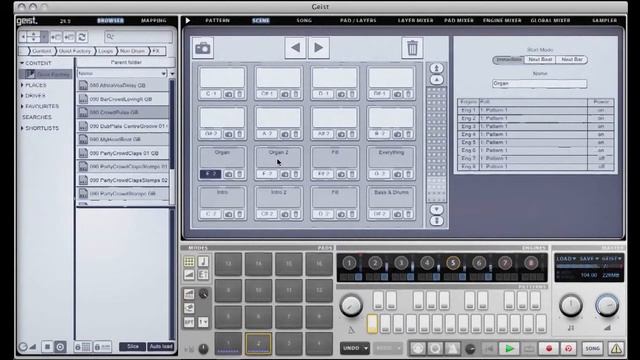Open the PAD / LAYERS tab

(x=358, y=20)
